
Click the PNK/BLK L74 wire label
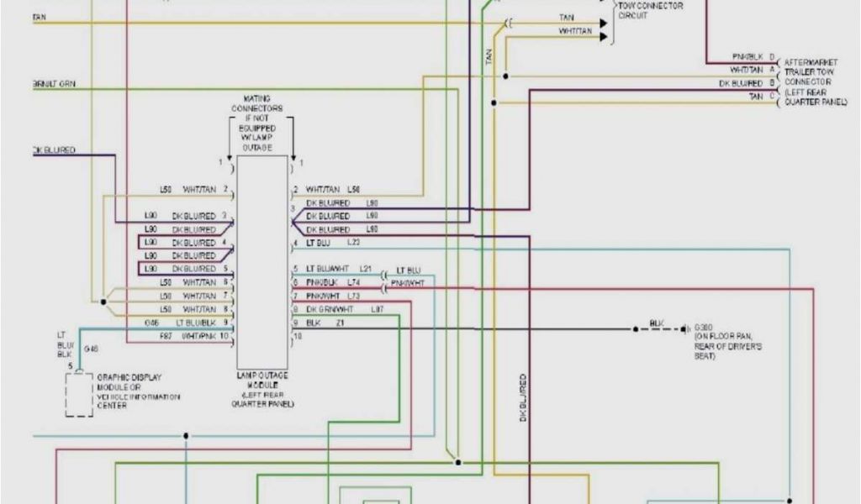tap(332, 283)
